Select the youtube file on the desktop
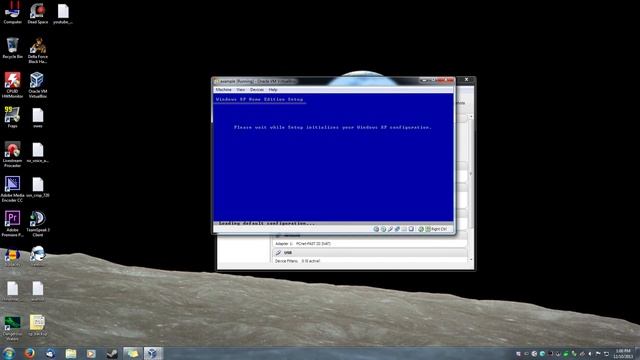 tap(63, 13)
